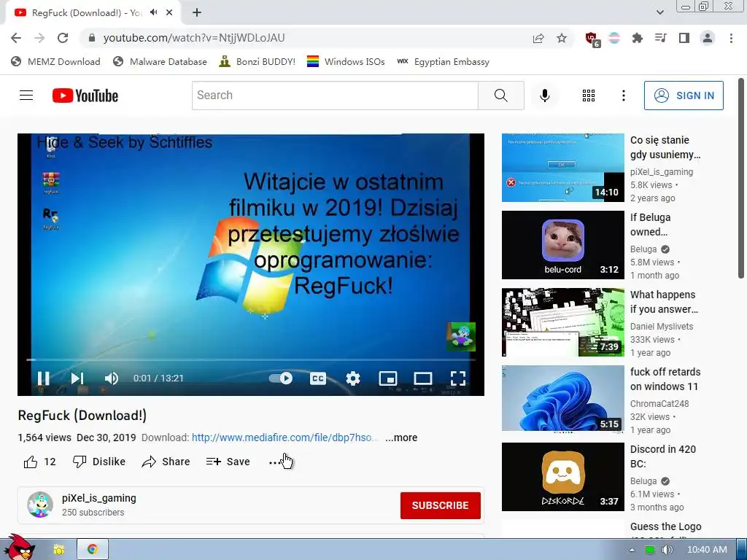Screen dimensions: 747x560
Task: Mute the tab audio speaker icon
Action: click(153, 12)
